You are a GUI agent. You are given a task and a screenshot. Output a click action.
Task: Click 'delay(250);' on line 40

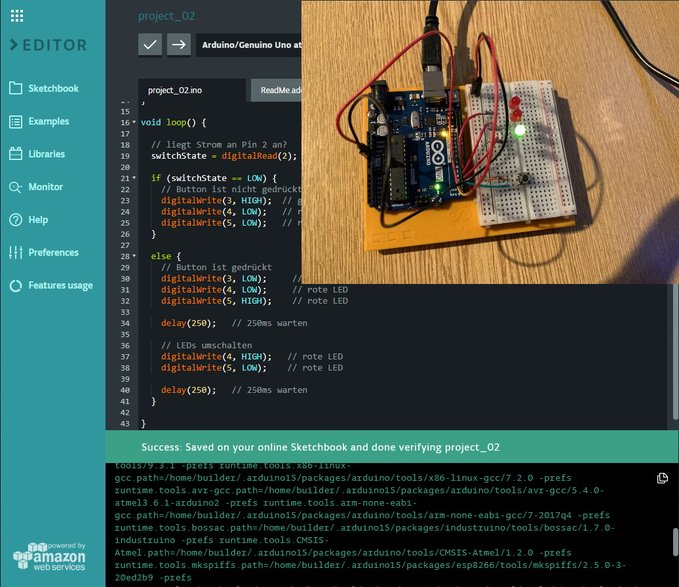pos(188,390)
